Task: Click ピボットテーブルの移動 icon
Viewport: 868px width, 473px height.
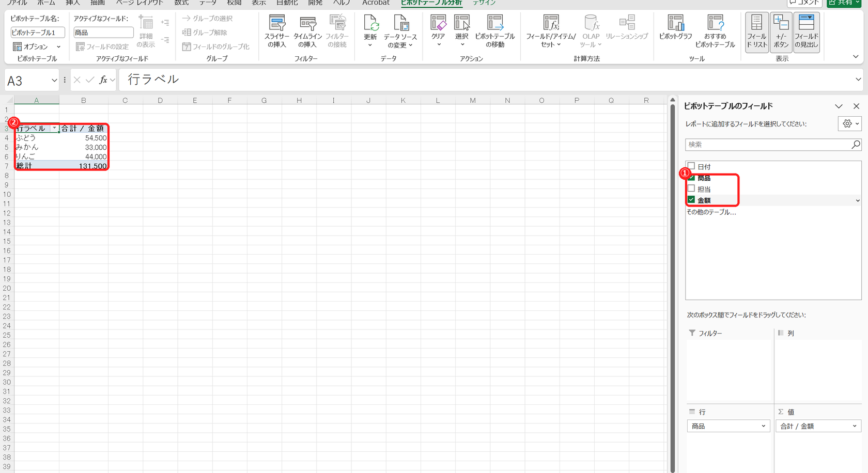Action: click(494, 31)
